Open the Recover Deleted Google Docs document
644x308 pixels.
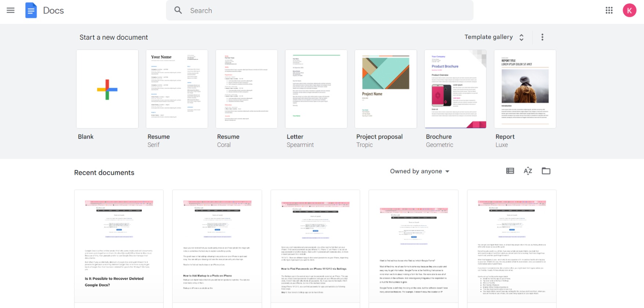point(119,246)
